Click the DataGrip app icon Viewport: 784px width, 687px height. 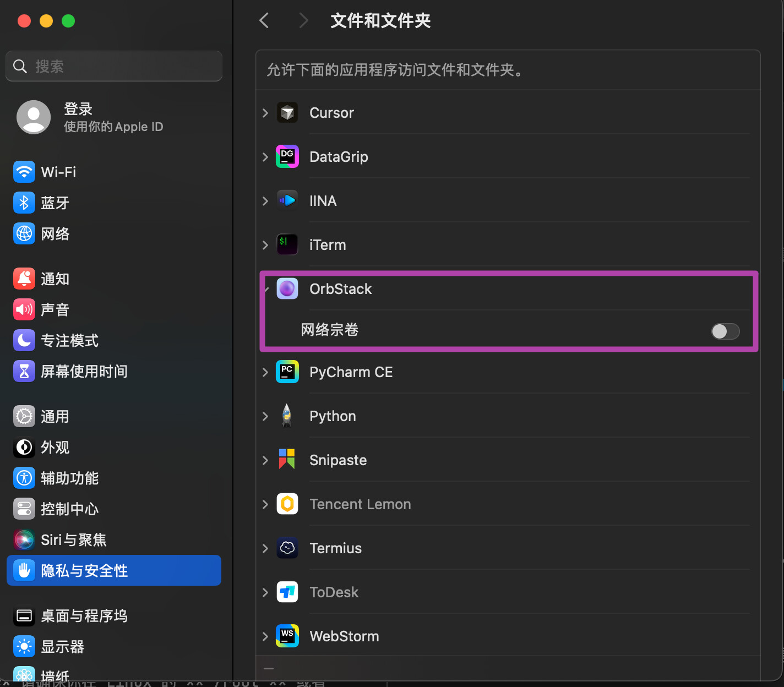coord(287,157)
